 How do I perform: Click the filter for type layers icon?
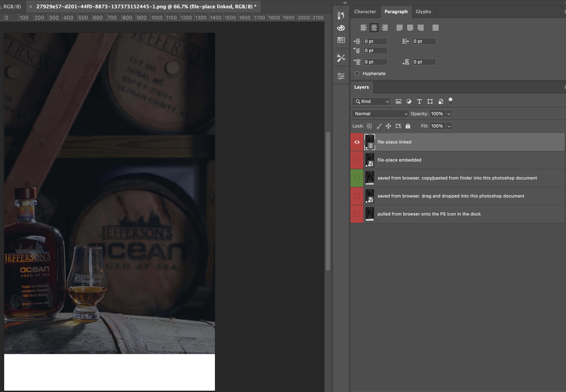coord(419,101)
